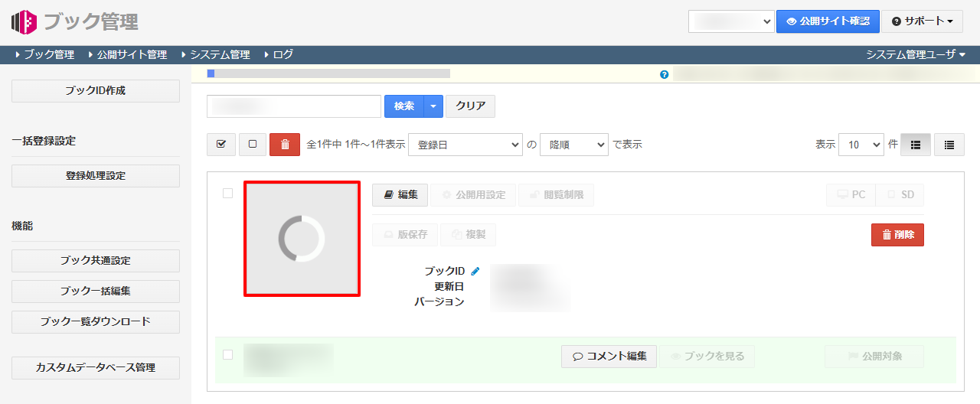Screen dimensions: 980x404
Task: Click the ブック管理 logo icon
Action: click(x=24, y=21)
